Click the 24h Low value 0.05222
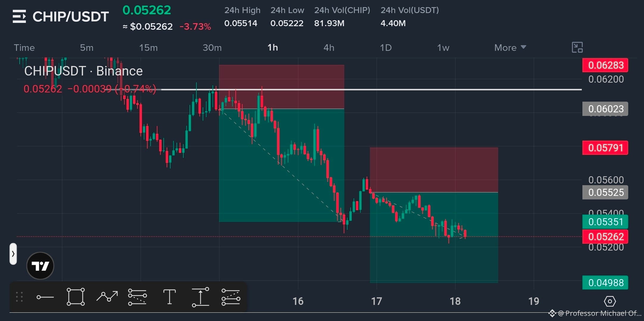 287,23
